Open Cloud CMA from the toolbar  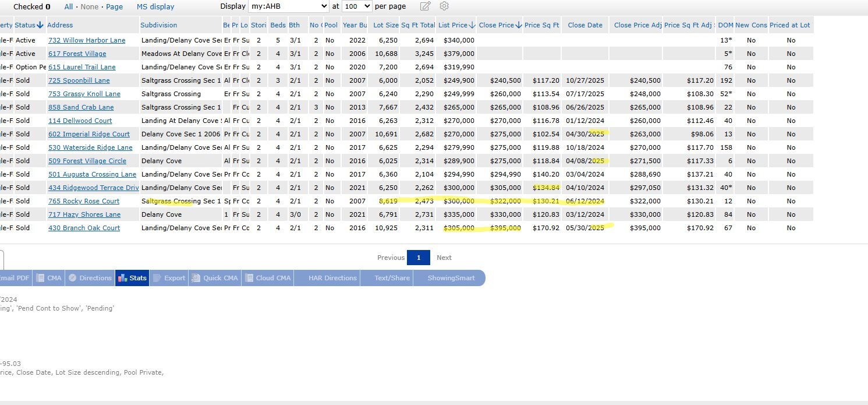click(x=267, y=278)
